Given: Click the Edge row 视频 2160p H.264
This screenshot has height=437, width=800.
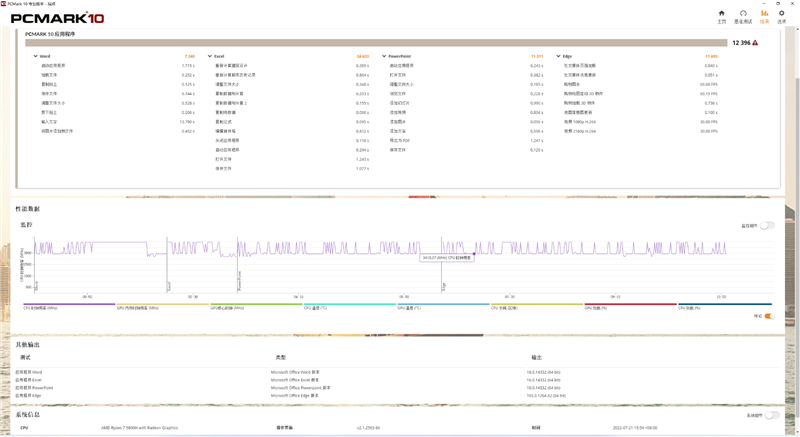Looking at the screenshot, I should click(580, 131).
